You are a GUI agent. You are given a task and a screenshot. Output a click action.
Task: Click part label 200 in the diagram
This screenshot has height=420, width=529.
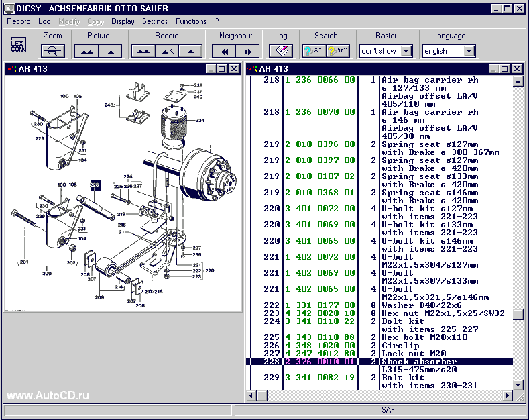pyautogui.click(x=47, y=274)
